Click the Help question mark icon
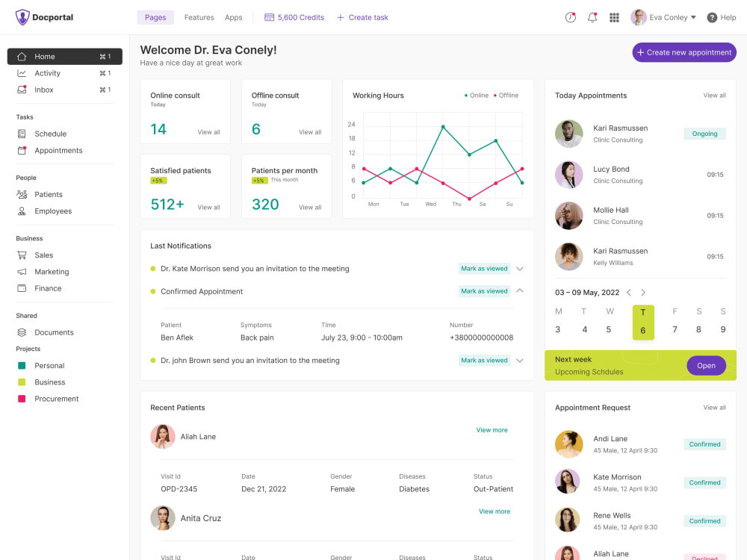 712,18
